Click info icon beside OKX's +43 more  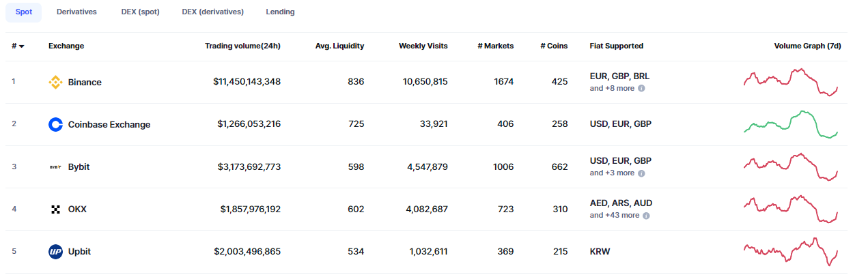[646, 216]
